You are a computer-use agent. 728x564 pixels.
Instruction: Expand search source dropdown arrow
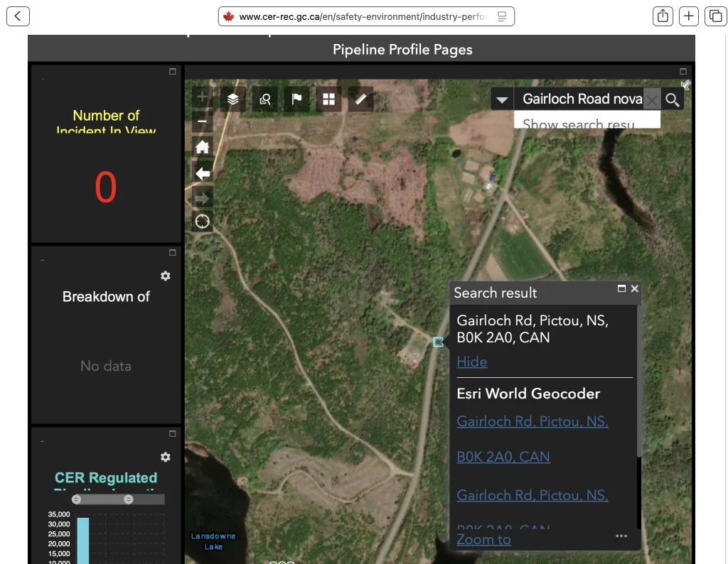[502, 99]
